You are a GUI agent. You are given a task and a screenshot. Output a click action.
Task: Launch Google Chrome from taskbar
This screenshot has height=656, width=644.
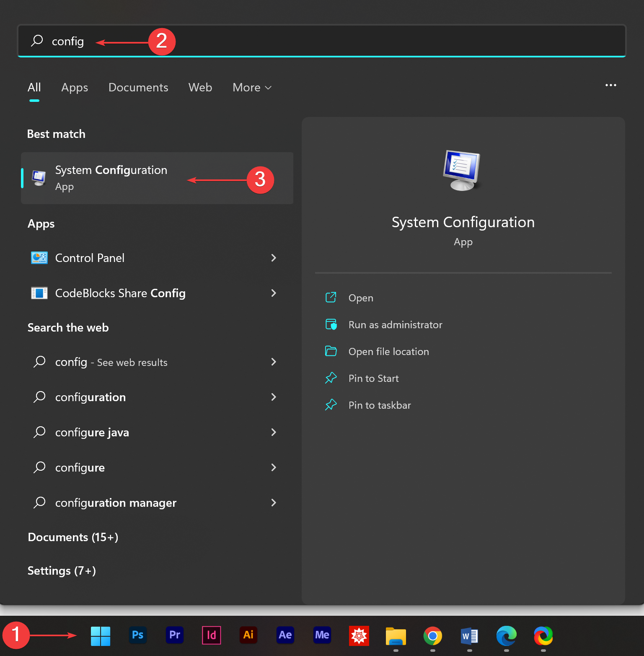coord(432,636)
